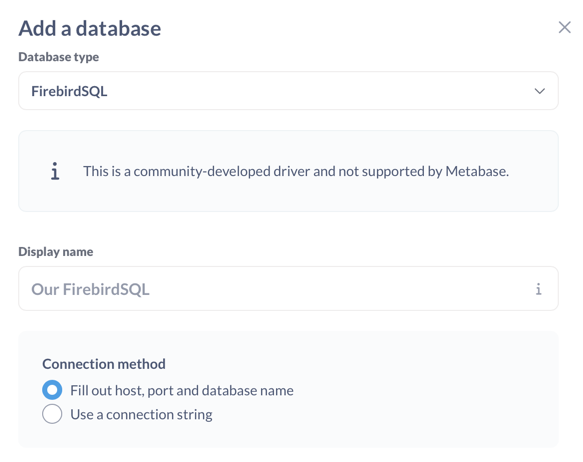
Task: Focus the Display name input field
Action: 288,288
